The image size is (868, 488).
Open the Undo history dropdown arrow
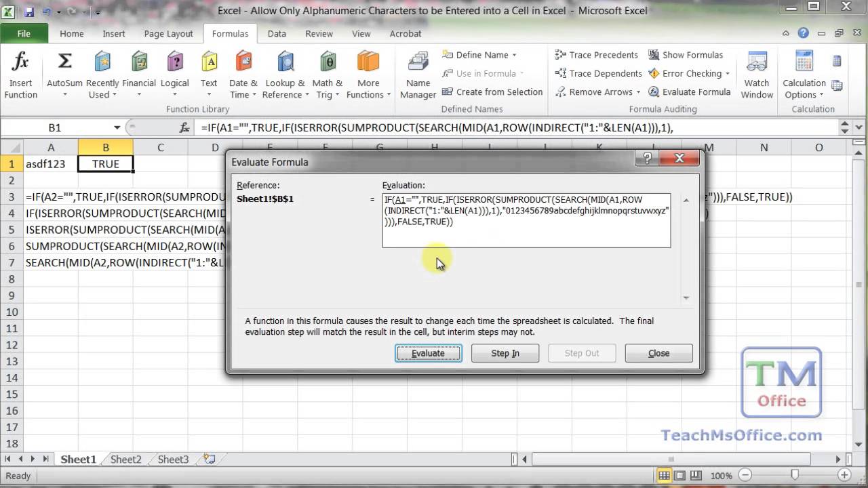pos(57,12)
